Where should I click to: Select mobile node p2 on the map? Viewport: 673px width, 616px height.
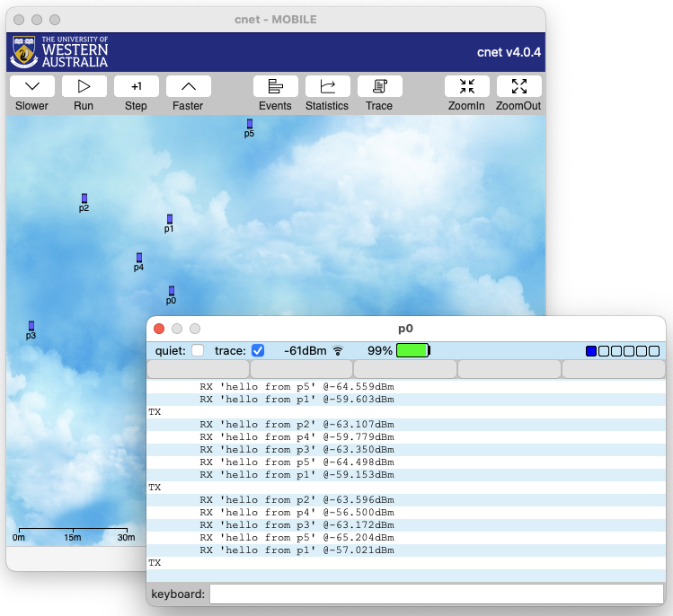(x=84, y=198)
